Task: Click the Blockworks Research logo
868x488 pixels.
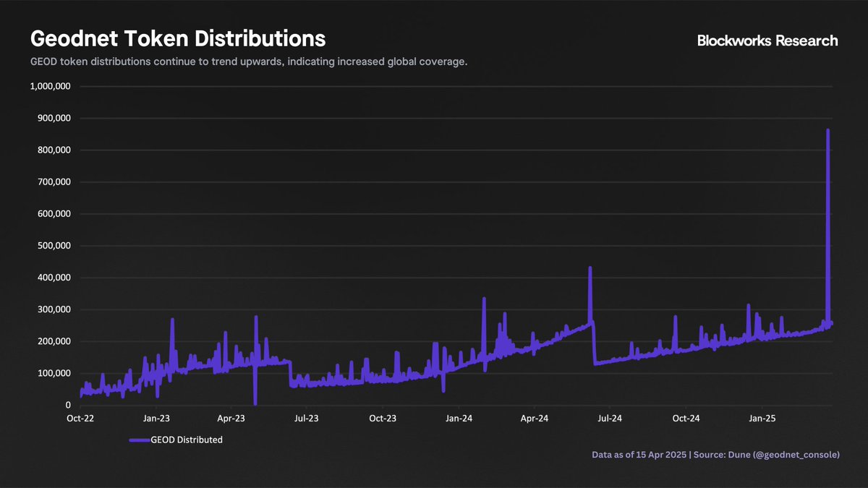Action: 767,41
